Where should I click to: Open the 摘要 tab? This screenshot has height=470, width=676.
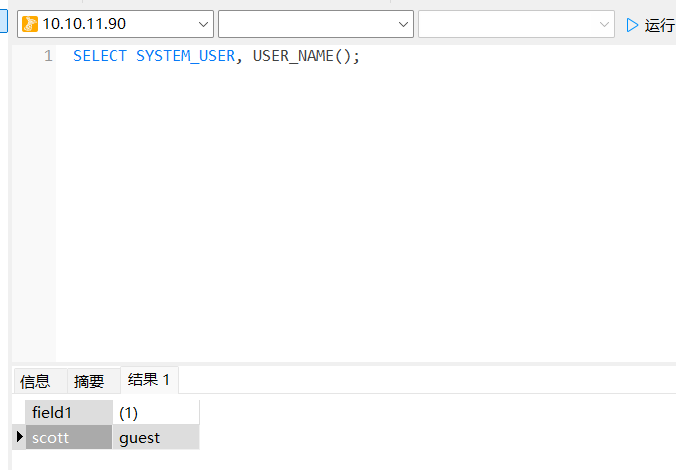[89, 381]
